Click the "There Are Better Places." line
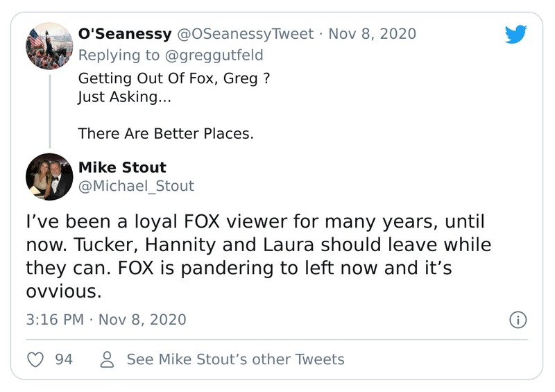555x392 pixels. pos(166,133)
